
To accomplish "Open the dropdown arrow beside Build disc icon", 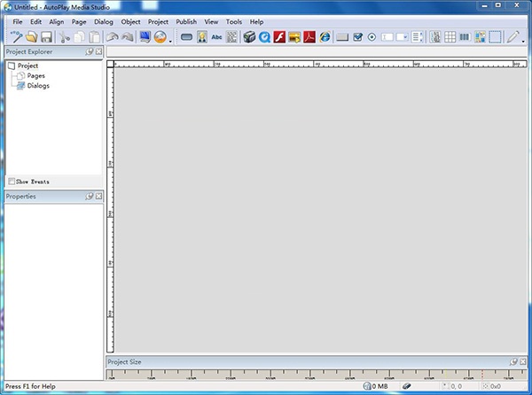I will [x=170, y=39].
